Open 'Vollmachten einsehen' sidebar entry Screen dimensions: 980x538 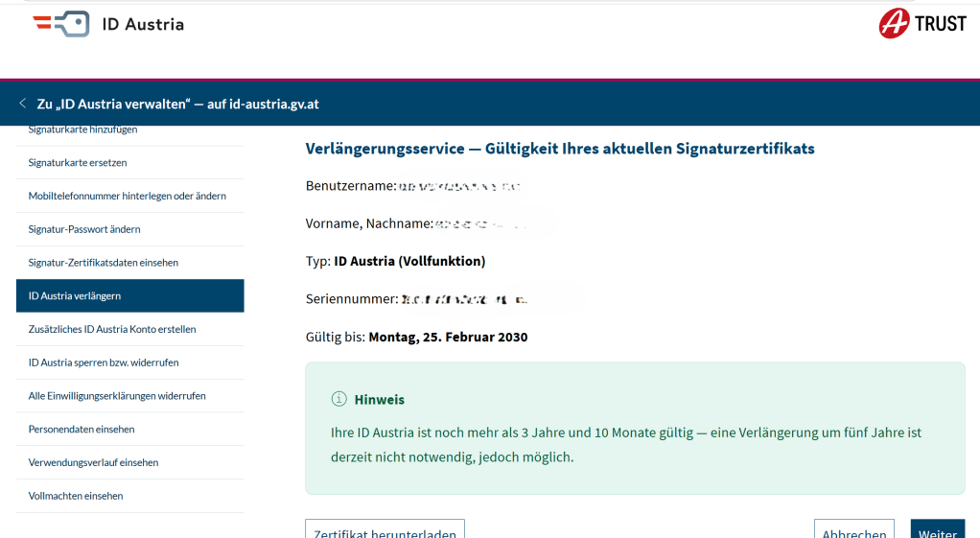[76, 496]
